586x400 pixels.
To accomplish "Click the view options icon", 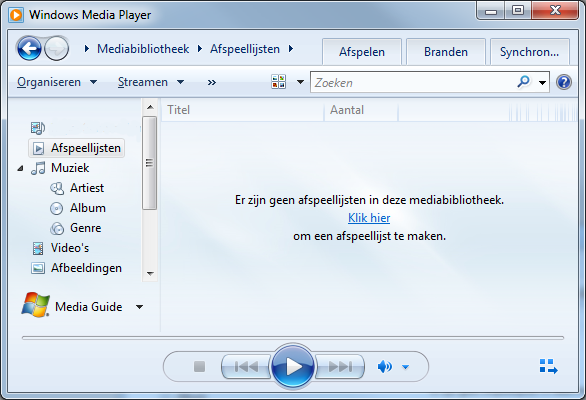I will pyautogui.click(x=278, y=81).
